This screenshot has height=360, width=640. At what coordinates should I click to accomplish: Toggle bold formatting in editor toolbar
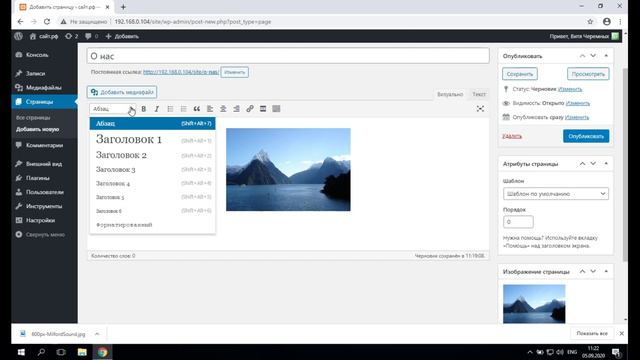[143, 109]
